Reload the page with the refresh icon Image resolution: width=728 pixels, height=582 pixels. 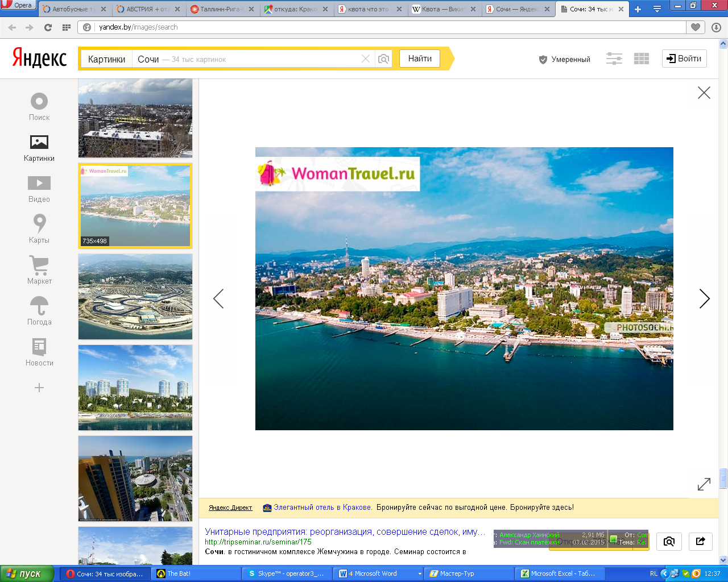(x=48, y=27)
